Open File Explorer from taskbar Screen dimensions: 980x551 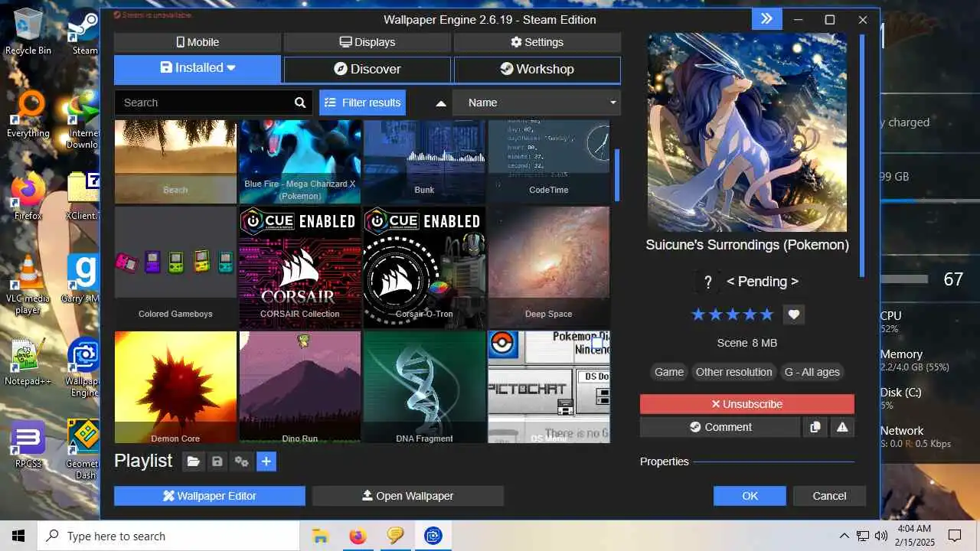coord(320,536)
